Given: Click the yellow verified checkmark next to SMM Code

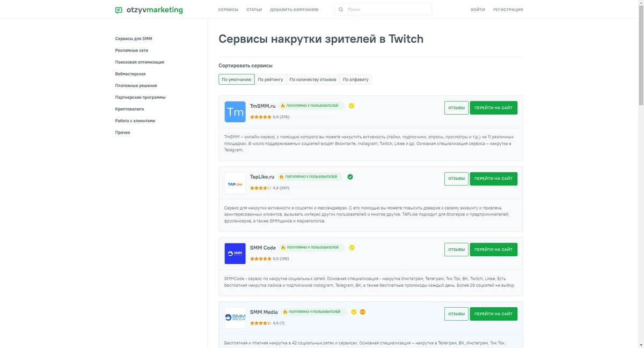Looking at the screenshot, I should [x=352, y=248].
